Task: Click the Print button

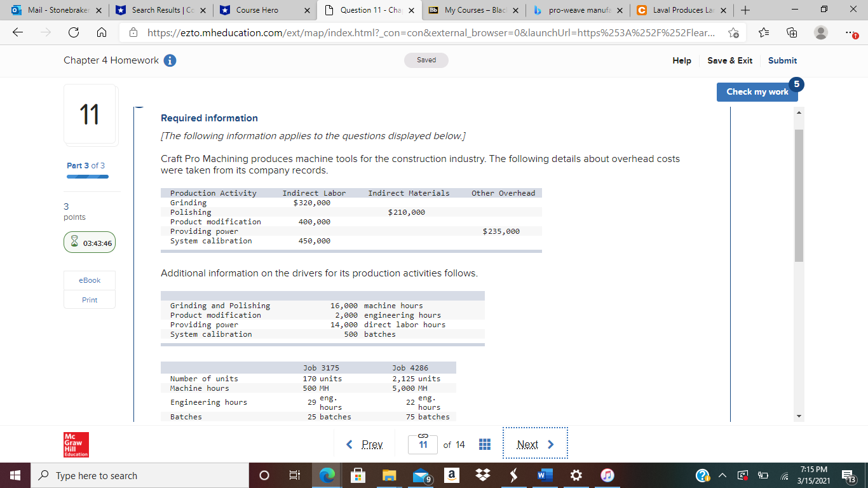Action: click(x=90, y=300)
